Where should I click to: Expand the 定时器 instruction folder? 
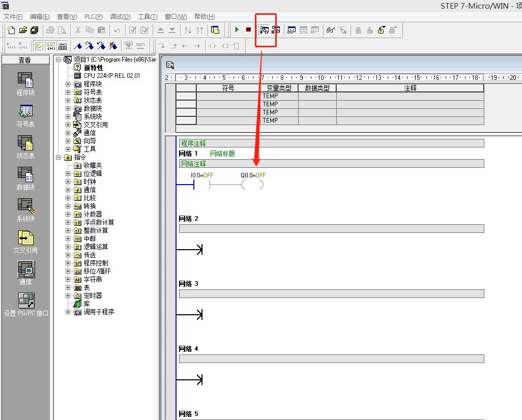[68, 295]
